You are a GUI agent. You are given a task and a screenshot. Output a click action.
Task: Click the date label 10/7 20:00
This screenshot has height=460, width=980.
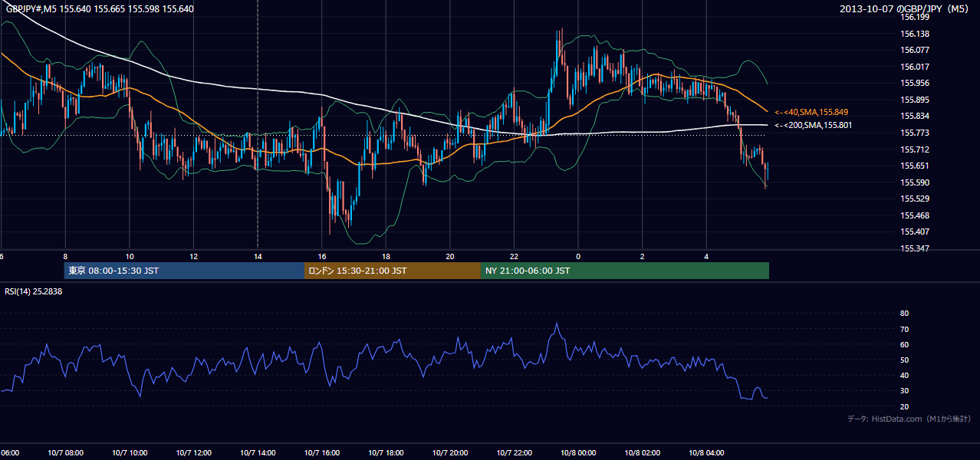tap(450, 453)
